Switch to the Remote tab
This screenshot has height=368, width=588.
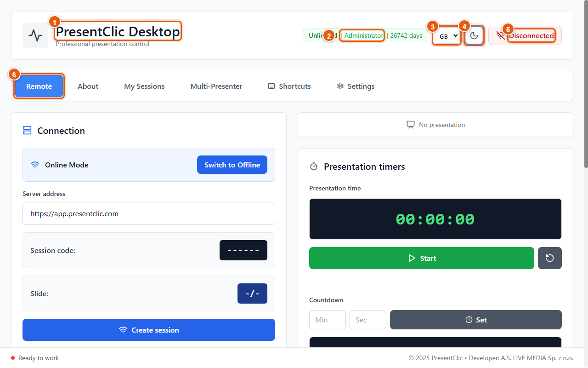39,86
